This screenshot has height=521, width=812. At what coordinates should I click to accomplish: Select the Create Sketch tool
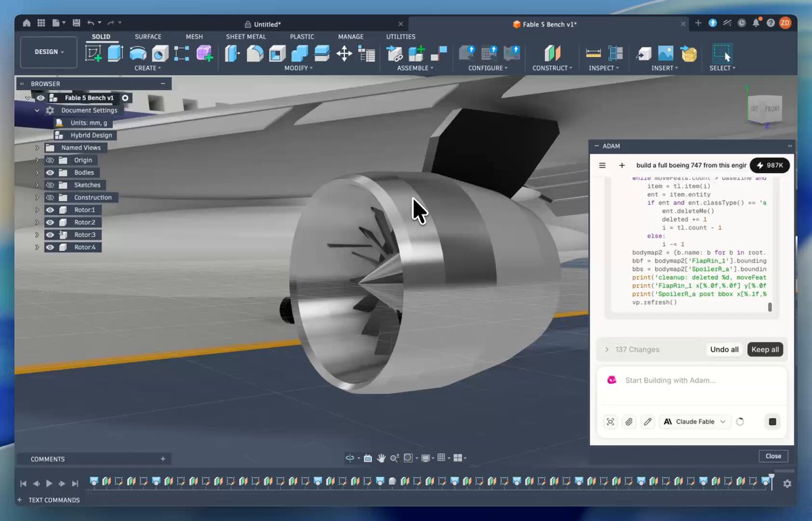click(x=94, y=53)
